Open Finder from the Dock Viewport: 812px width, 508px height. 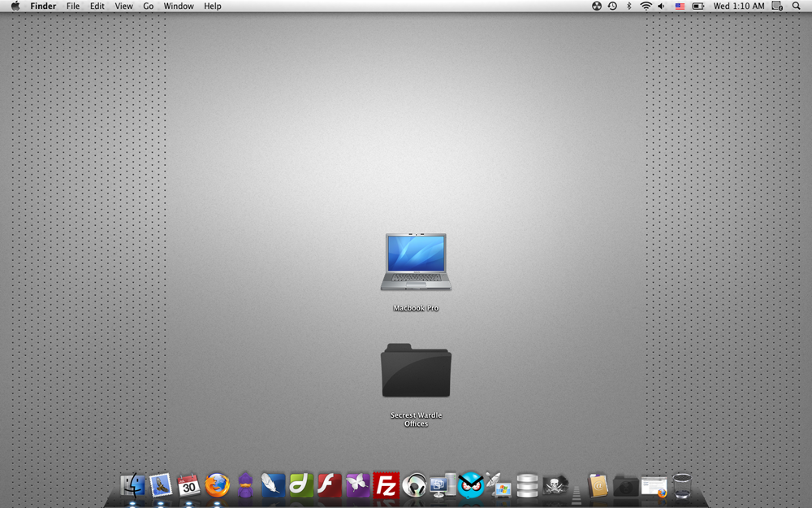point(133,486)
